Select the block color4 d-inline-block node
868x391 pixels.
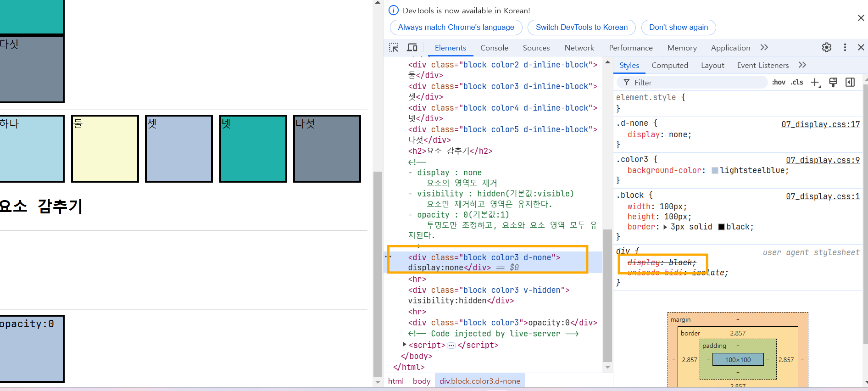[502, 113]
